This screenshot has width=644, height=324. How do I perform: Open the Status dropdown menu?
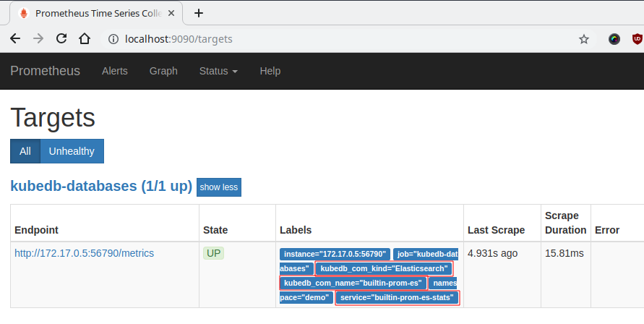point(218,71)
